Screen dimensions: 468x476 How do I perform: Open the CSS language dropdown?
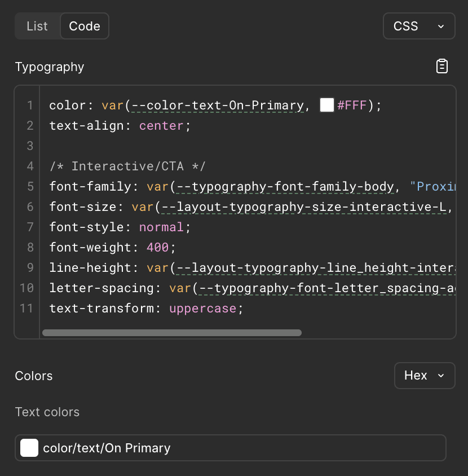[x=418, y=26]
